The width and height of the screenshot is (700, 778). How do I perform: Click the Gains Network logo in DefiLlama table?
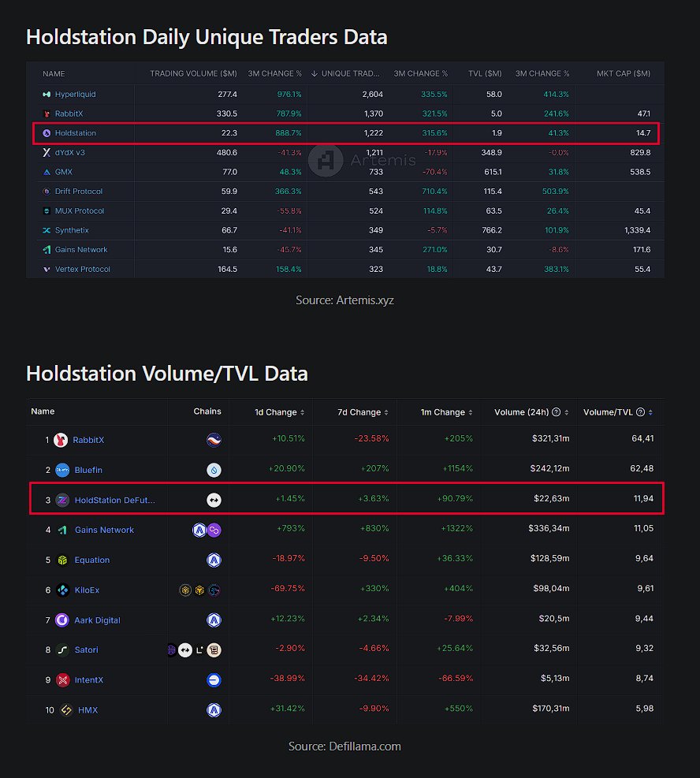click(x=62, y=530)
